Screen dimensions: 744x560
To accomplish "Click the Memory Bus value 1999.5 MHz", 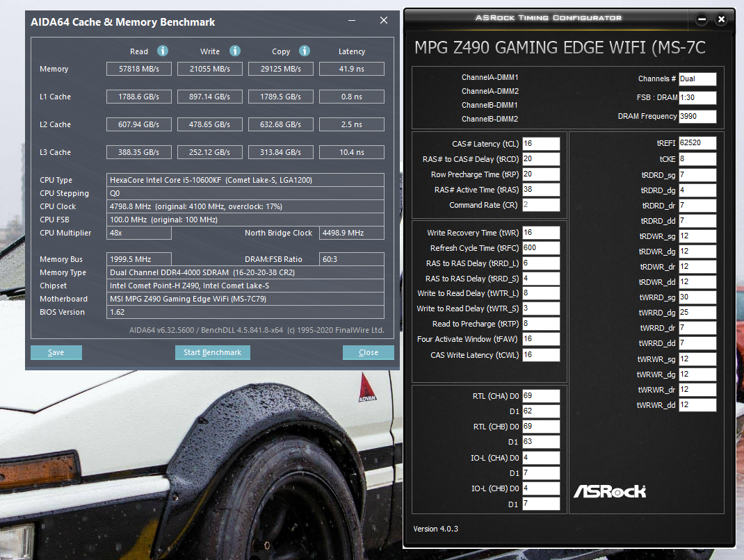I will 138,259.
